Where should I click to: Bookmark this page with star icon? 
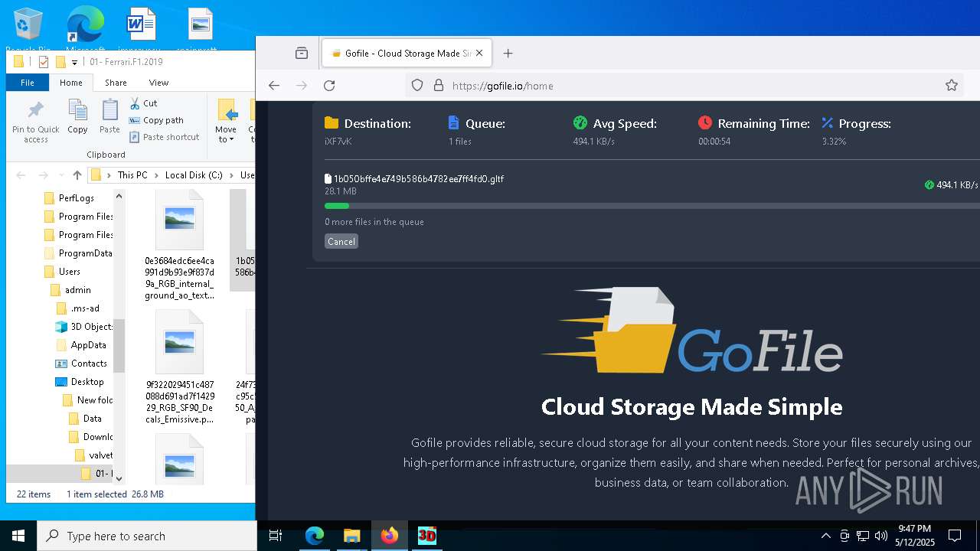(x=952, y=86)
